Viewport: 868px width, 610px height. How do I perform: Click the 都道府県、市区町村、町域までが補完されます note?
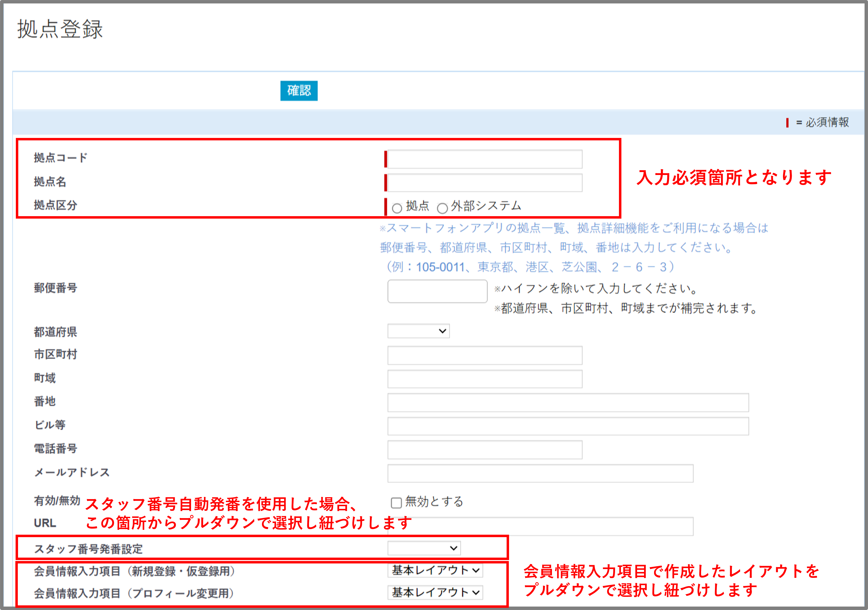pos(626,309)
